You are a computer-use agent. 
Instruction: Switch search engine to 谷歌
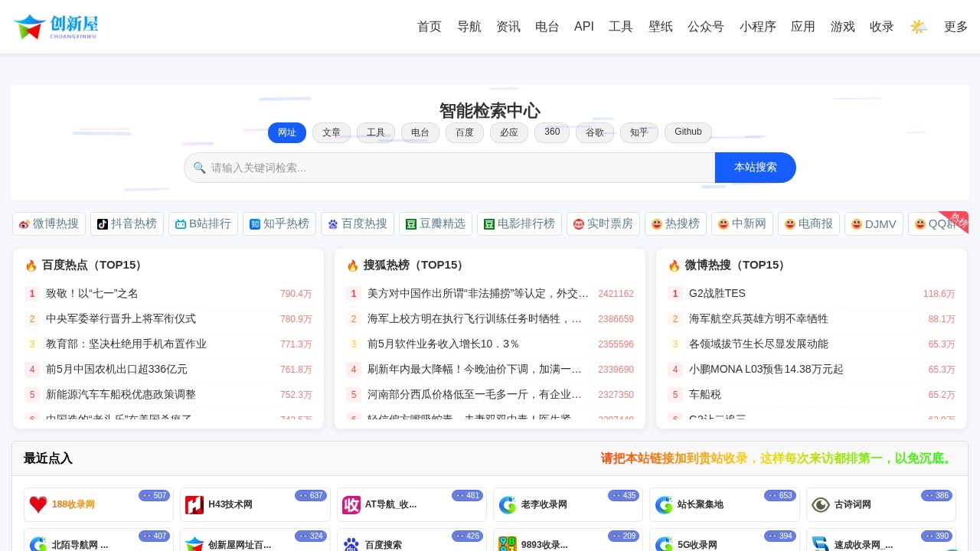pos(595,132)
